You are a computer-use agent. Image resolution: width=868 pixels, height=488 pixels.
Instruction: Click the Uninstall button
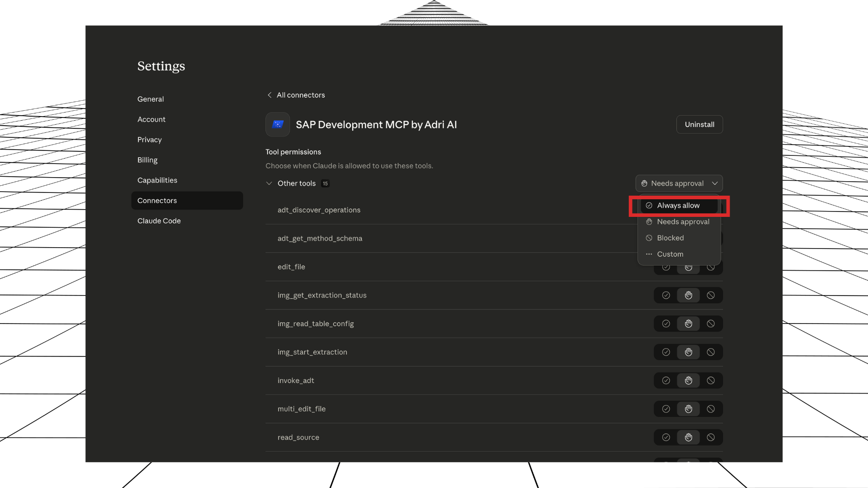pyautogui.click(x=699, y=124)
